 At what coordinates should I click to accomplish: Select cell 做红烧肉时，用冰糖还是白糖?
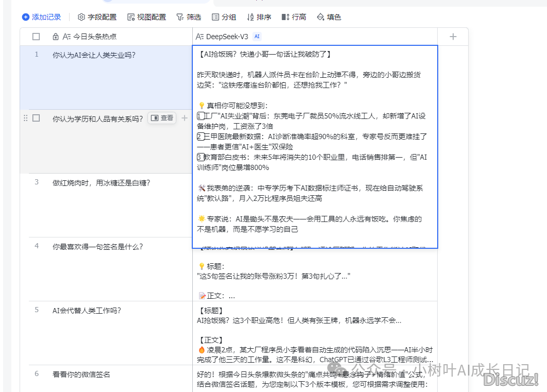(106, 205)
